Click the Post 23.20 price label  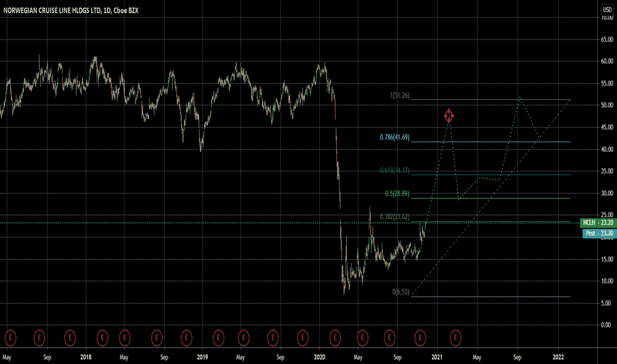pos(599,234)
